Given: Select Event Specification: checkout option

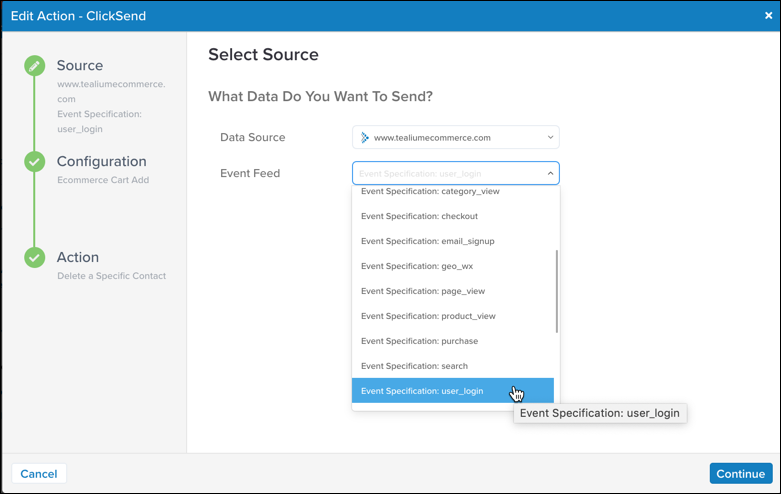Looking at the screenshot, I should 419,216.
